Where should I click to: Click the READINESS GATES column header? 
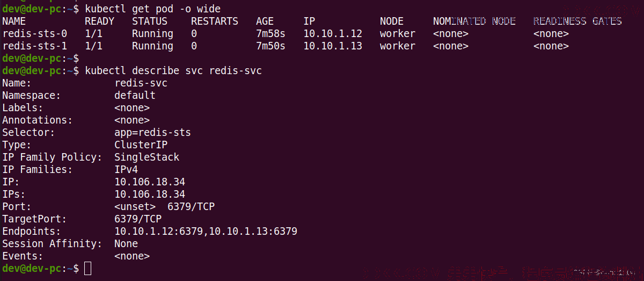(x=577, y=21)
